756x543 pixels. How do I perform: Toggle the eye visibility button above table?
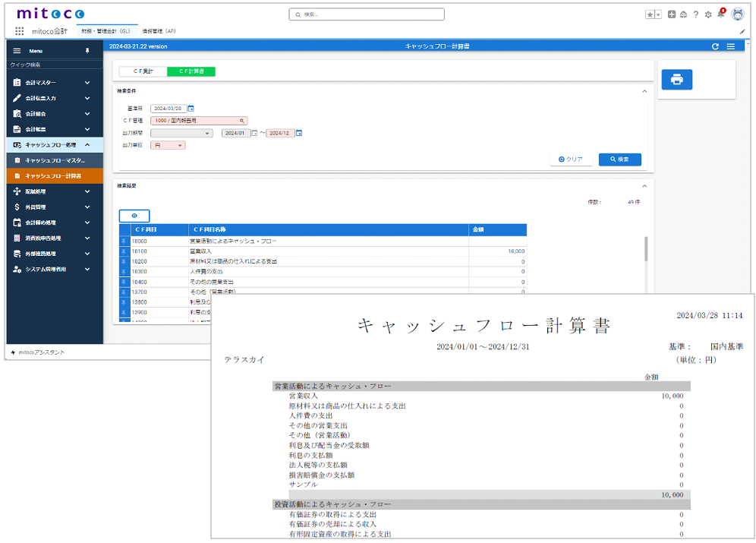tap(134, 216)
